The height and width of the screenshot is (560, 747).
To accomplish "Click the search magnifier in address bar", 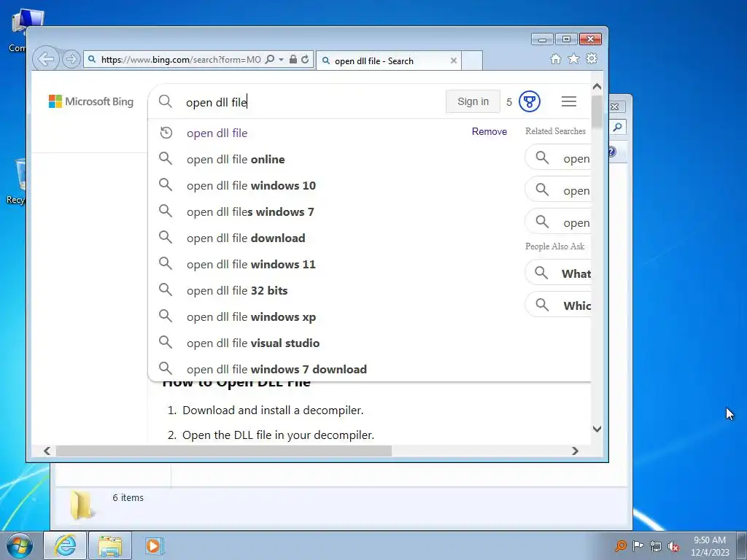I will tap(270, 59).
